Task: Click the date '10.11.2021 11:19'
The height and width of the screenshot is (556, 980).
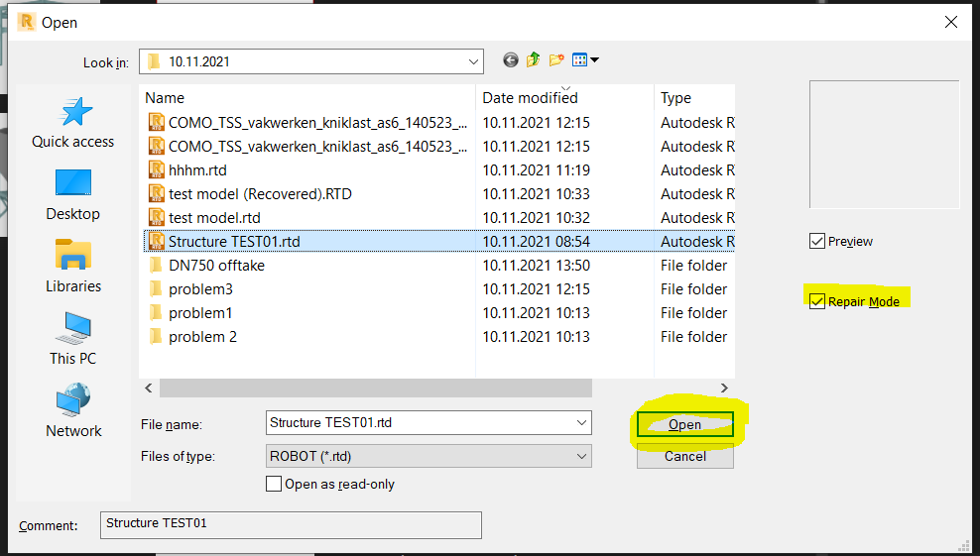Action: 537,169
